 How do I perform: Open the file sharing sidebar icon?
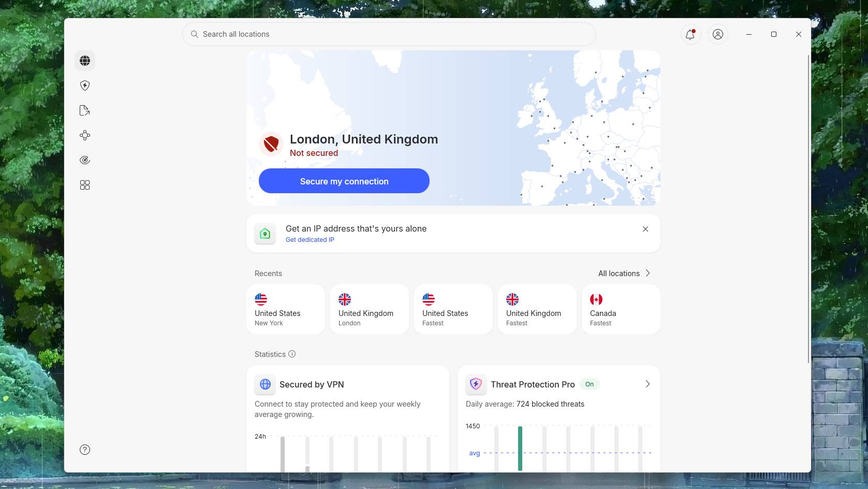tap(84, 110)
